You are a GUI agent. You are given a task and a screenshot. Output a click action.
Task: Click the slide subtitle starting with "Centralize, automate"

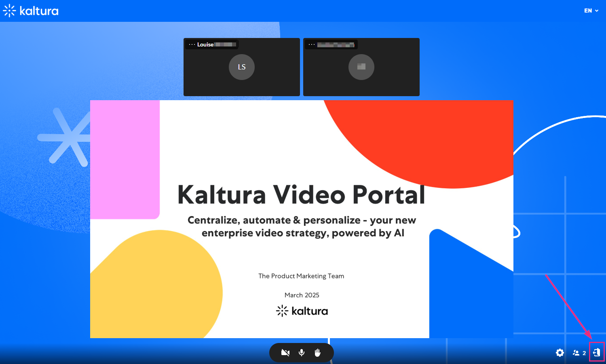(x=302, y=227)
